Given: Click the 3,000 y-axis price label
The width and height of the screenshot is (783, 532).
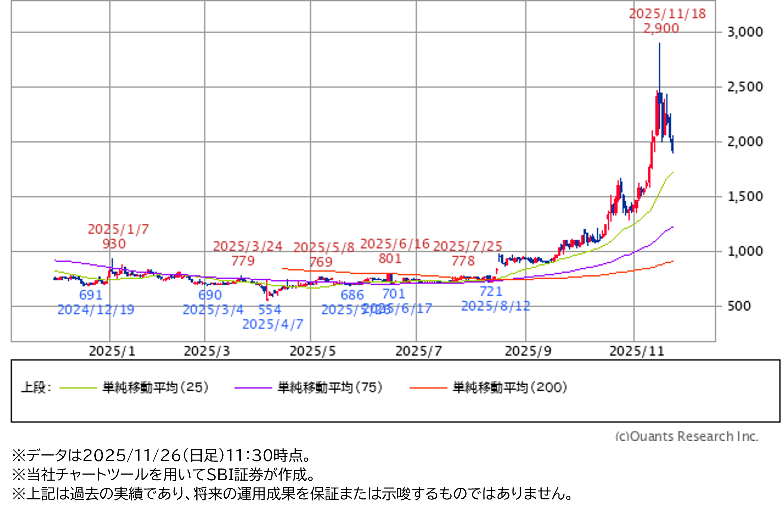Looking at the screenshot, I should [x=745, y=32].
